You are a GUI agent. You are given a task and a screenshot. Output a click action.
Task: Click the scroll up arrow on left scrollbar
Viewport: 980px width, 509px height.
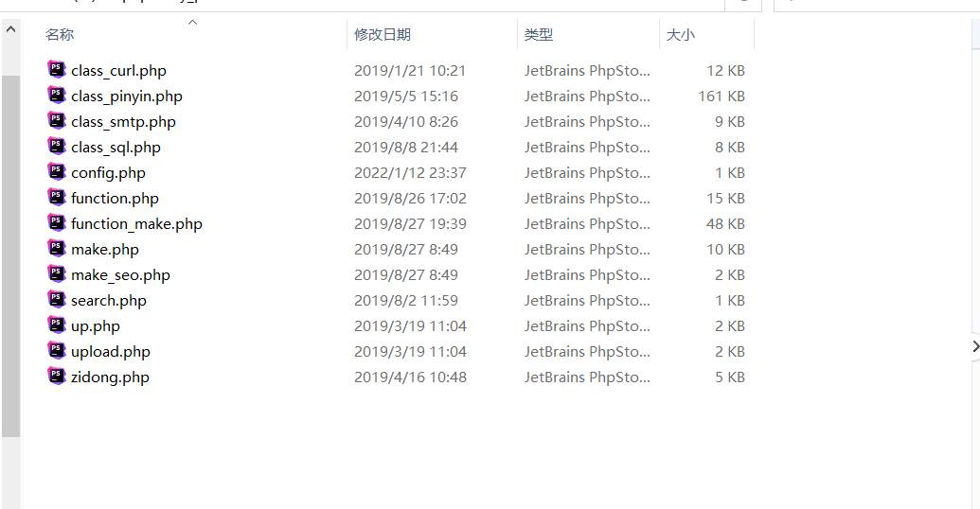[10, 29]
